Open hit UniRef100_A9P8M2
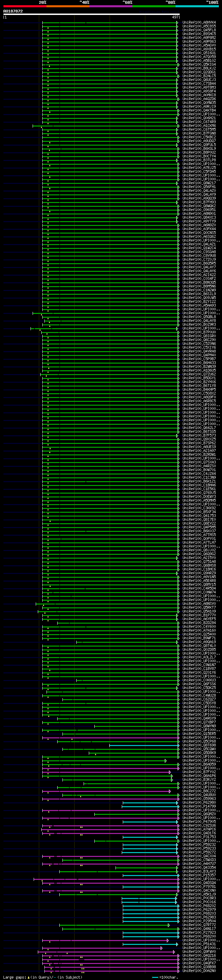 click(x=199, y=38)
